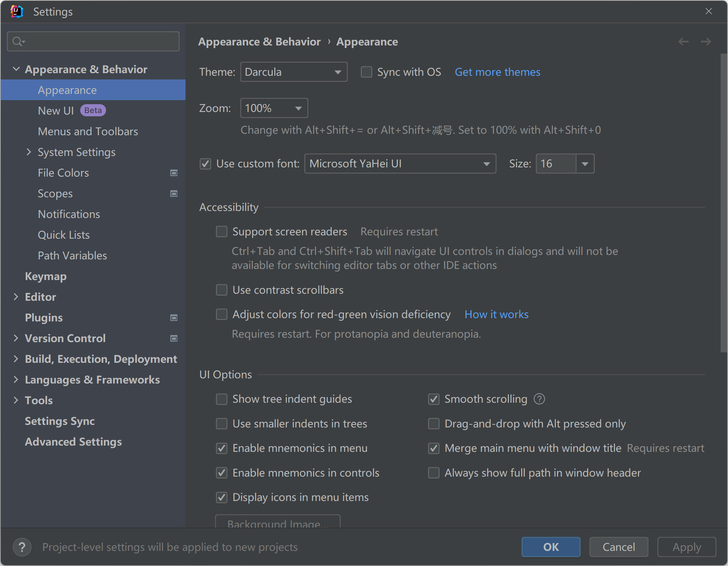This screenshot has height=566, width=728.
Task: Click the Apply button
Action: [x=687, y=547]
